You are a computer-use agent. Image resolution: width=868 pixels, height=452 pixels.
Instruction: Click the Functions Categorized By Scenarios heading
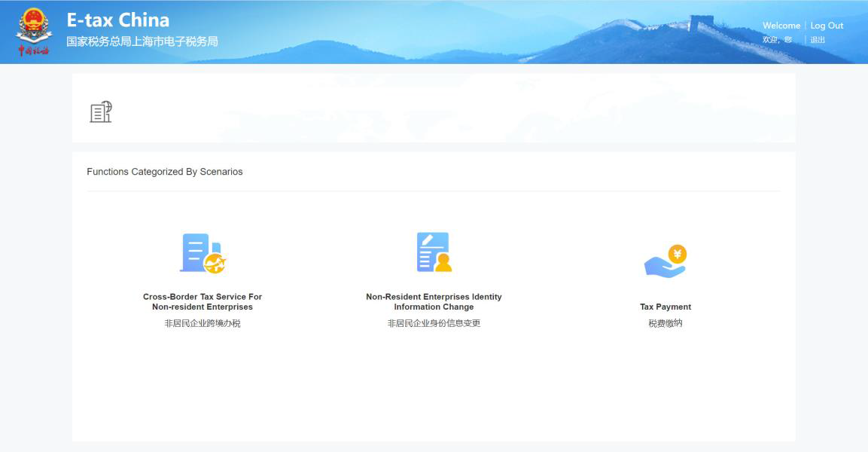(x=165, y=172)
